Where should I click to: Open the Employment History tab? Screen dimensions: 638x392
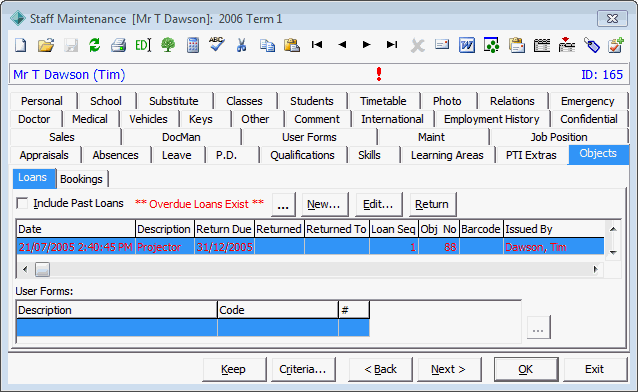coord(492,119)
